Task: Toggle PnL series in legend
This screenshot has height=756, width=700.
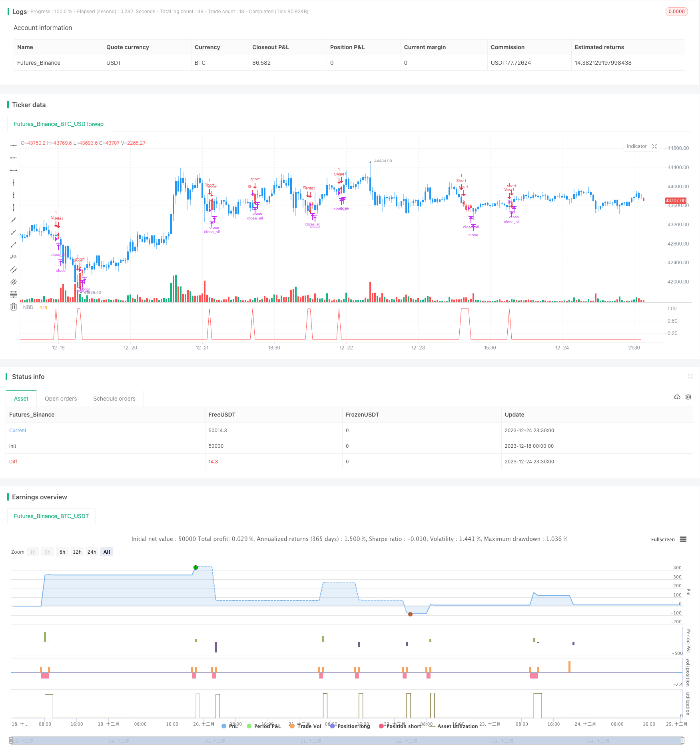Action: point(230,726)
